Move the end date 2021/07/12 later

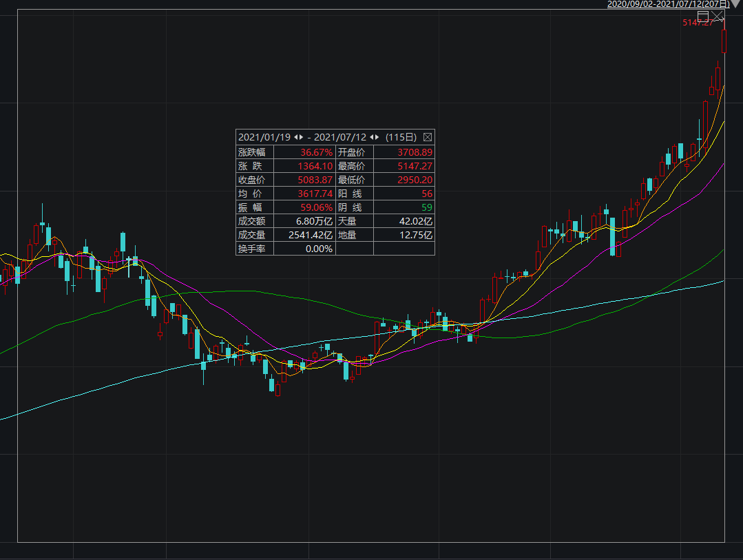click(x=377, y=137)
